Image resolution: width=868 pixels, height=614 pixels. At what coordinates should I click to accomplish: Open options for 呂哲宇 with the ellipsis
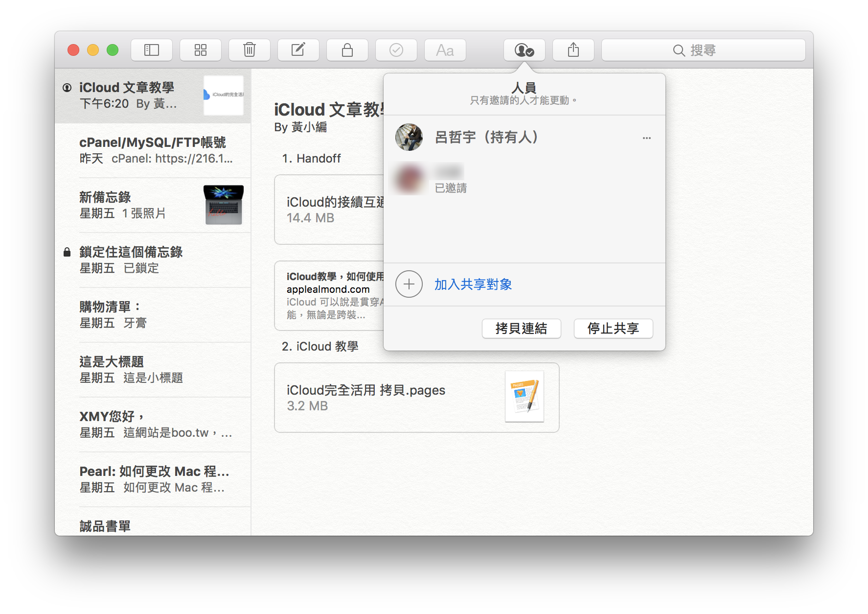click(x=647, y=138)
